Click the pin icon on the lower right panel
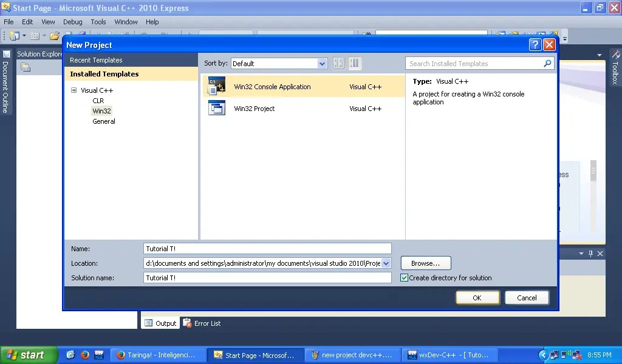This screenshot has height=364, width=622. point(590,254)
